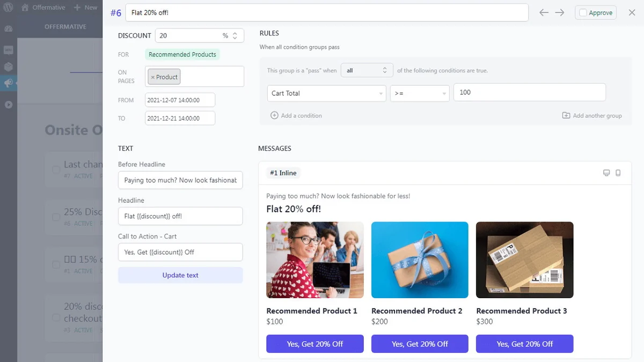
Task: Click the Headline text field
Action: coord(180,216)
